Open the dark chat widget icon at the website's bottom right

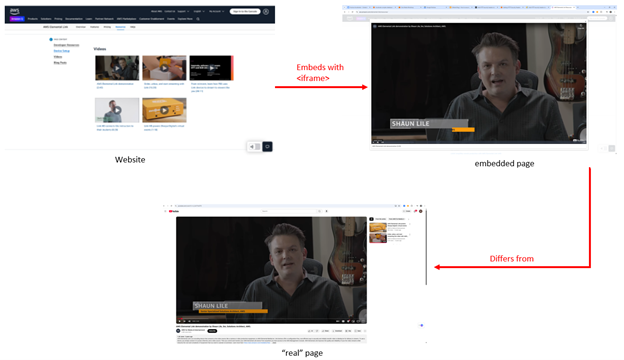click(x=267, y=147)
